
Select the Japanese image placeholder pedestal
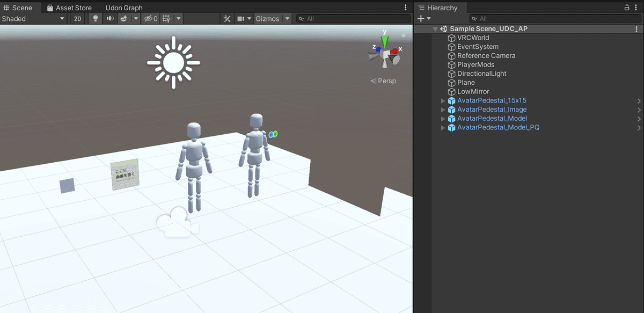click(125, 174)
